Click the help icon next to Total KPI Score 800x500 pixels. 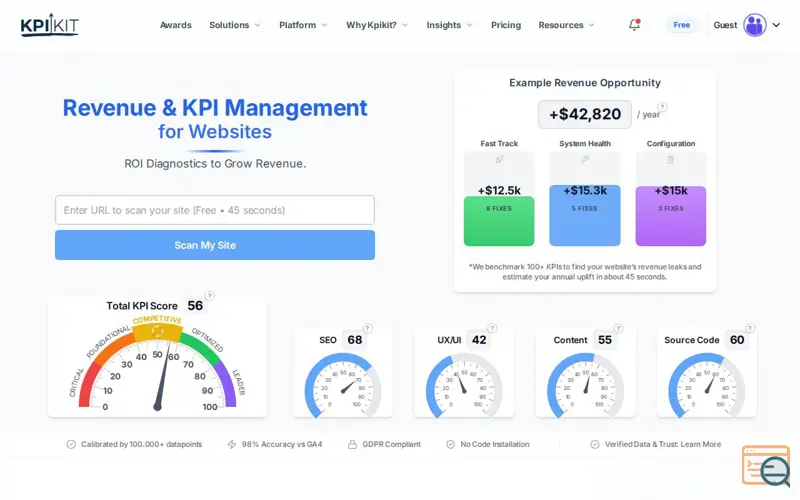tap(210, 296)
